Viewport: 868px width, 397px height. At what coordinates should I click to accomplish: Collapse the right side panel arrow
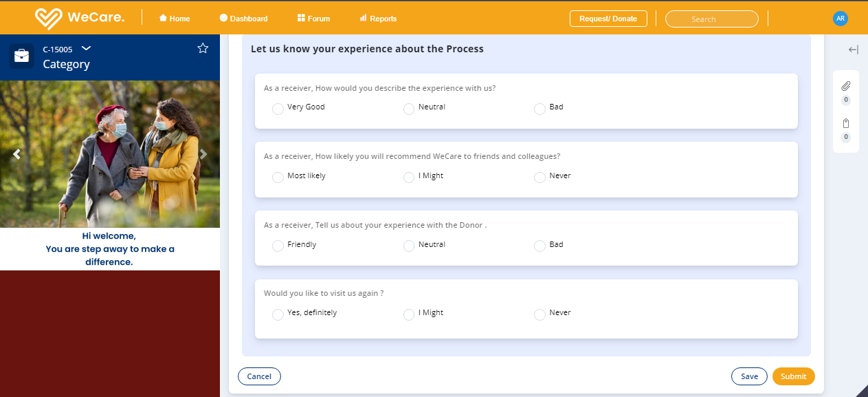(853, 50)
